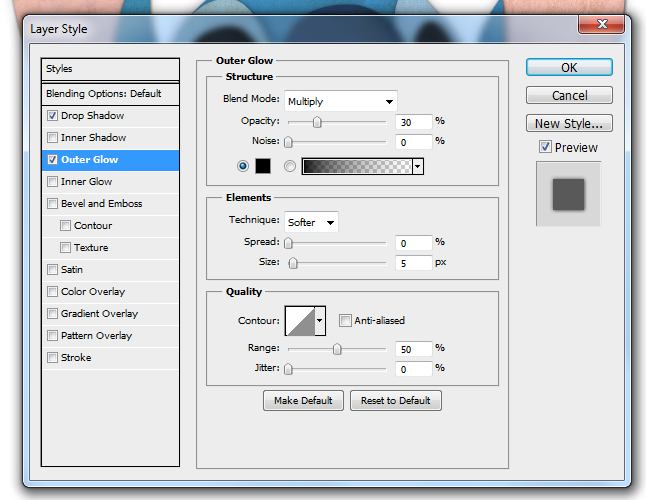Open the Technique Softer dropdown
This screenshot has width=646, height=500.
311,222
